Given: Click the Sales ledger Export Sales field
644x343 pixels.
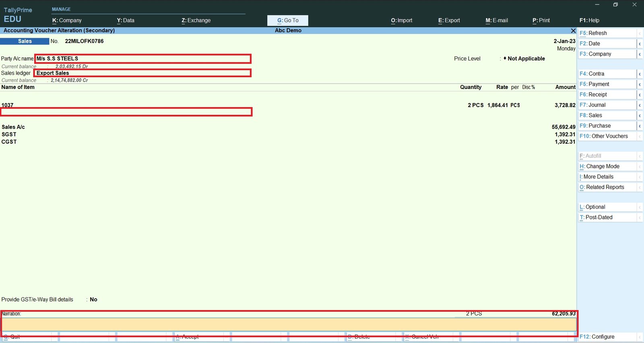Looking at the screenshot, I should point(142,73).
